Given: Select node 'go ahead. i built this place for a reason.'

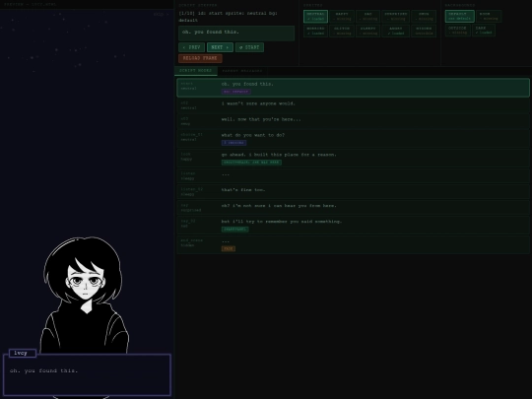Looking at the screenshot, I should pyautogui.click(x=354, y=159).
